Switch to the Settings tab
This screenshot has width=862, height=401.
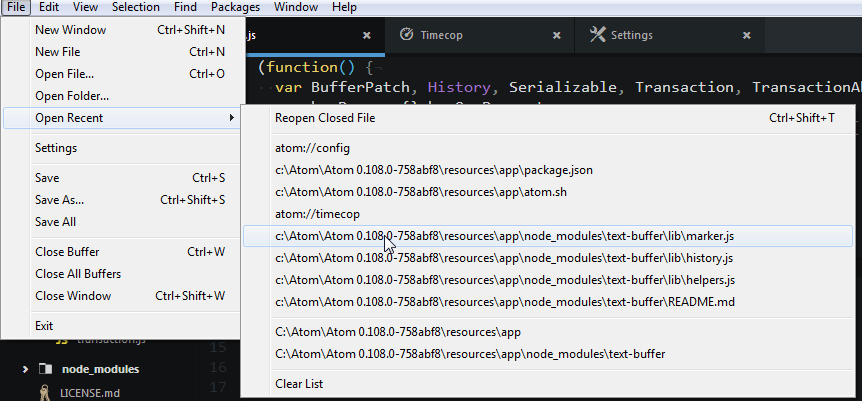pyautogui.click(x=669, y=35)
